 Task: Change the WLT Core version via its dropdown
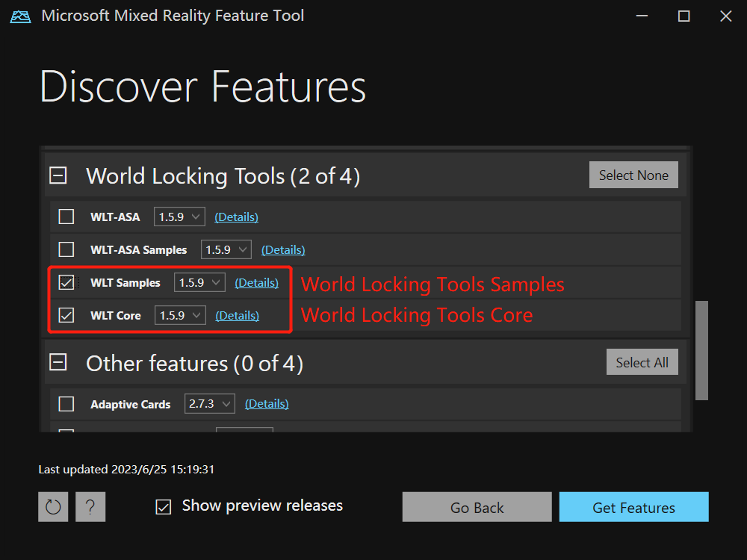click(x=179, y=314)
